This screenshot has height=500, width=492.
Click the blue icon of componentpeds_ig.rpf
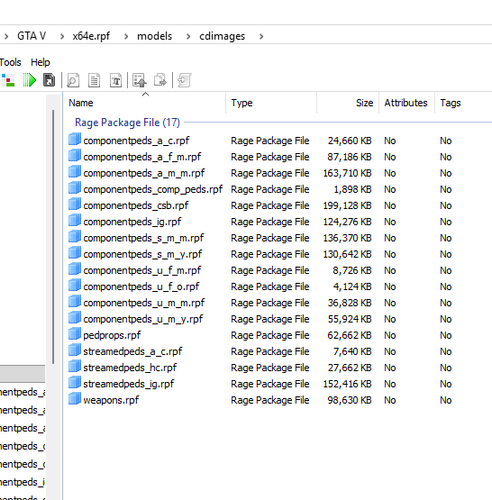[x=75, y=220]
